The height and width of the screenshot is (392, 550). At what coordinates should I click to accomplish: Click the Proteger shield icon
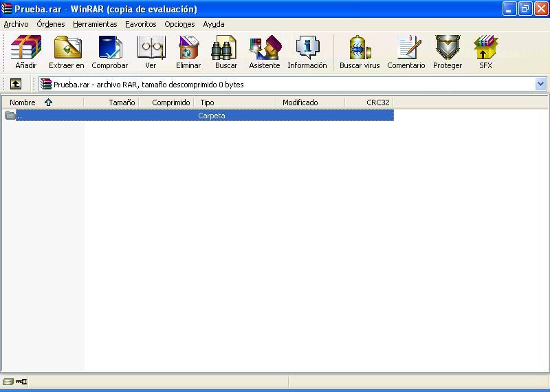tap(448, 52)
